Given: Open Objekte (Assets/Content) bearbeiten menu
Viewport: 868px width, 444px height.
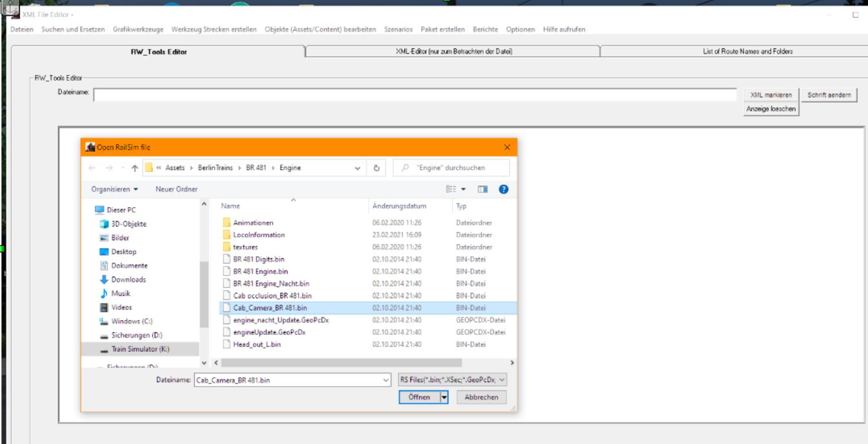Looking at the screenshot, I should click(x=321, y=30).
